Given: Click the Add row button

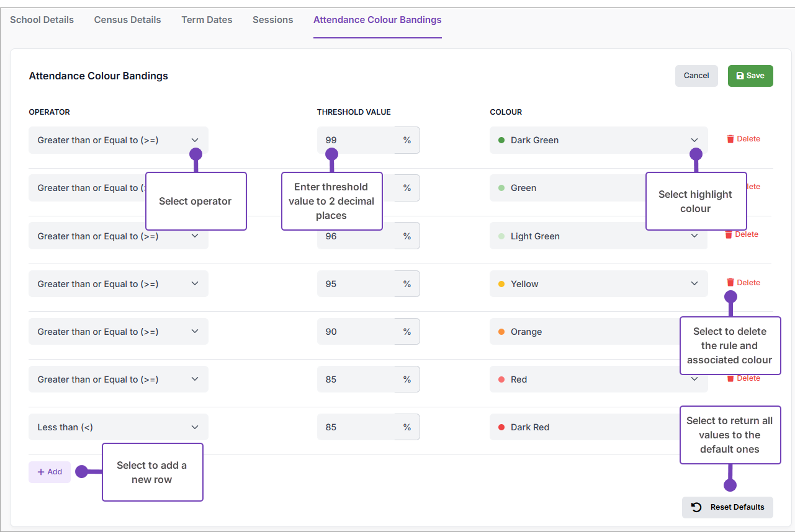Looking at the screenshot, I should [50, 472].
